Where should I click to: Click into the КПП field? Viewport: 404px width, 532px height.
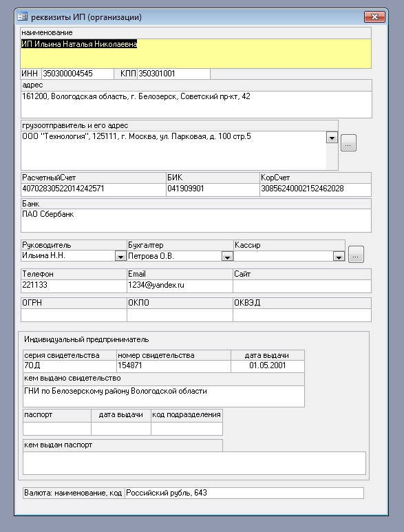[x=173, y=74]
